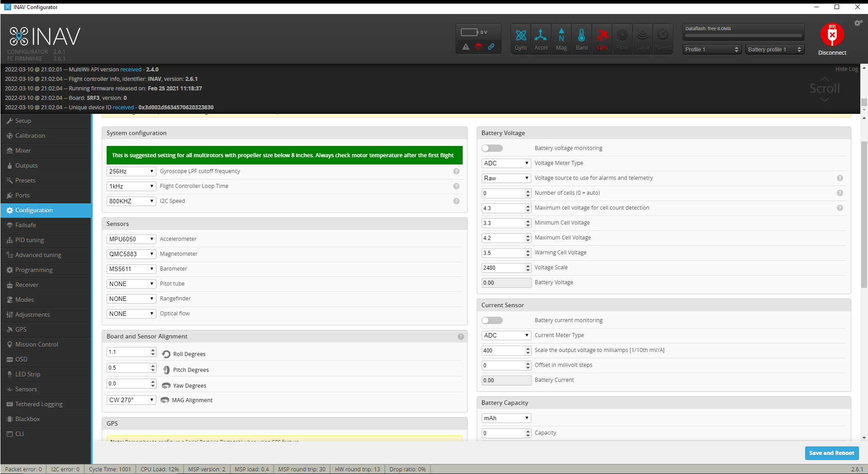Click the Disconnect USB icon
Viewport: 868px width, 474px height.
point(832,35)
